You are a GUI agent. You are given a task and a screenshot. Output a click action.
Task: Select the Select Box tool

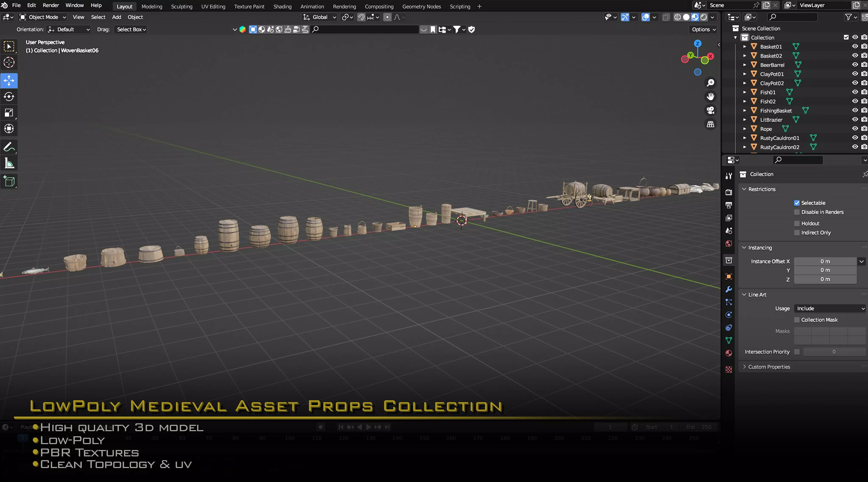pos(9,46)
